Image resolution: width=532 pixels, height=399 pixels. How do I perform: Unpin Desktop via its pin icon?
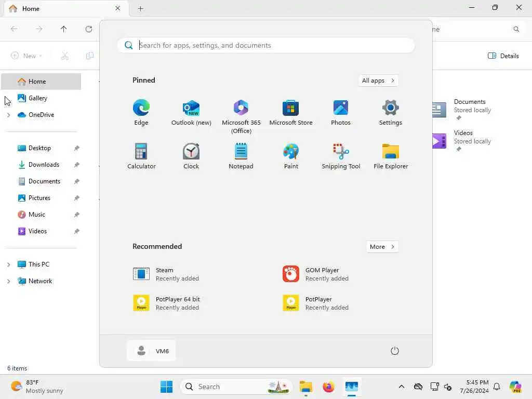77,148
